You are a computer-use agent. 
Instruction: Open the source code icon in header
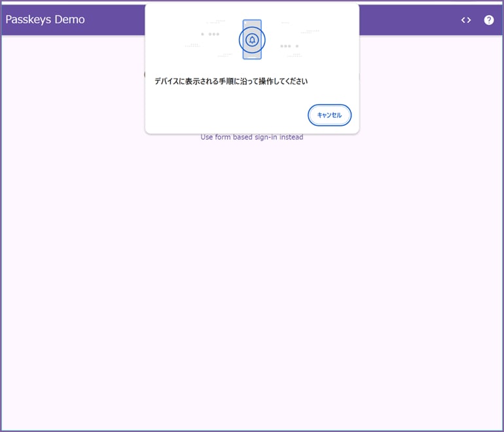(x=466, y=20)
